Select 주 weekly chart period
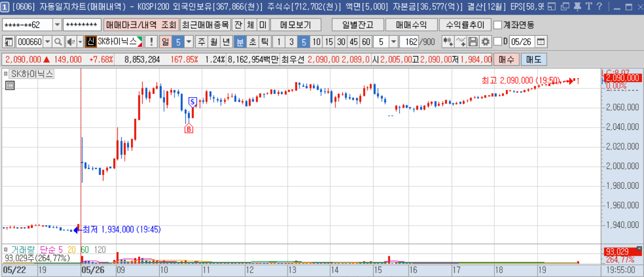Image resolution: width=644 pixels, height=277 pixels. point(201,42)
